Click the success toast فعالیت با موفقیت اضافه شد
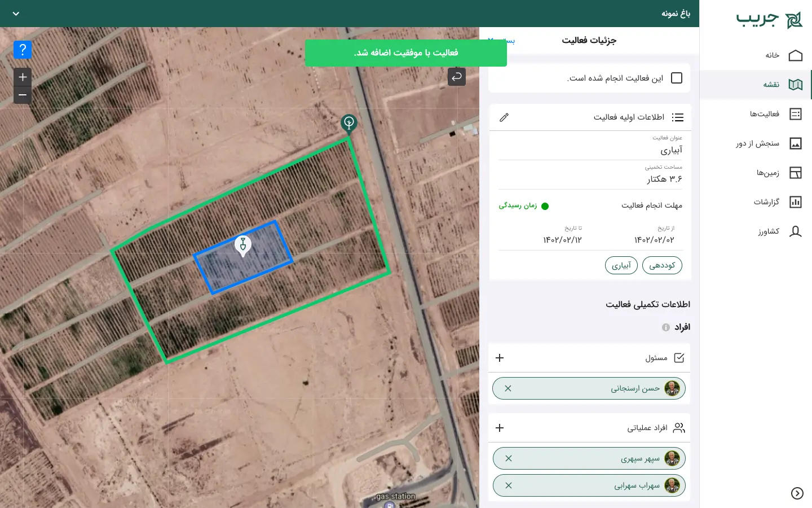The height and width of the screenshot is (508, 812). point(406,53)
